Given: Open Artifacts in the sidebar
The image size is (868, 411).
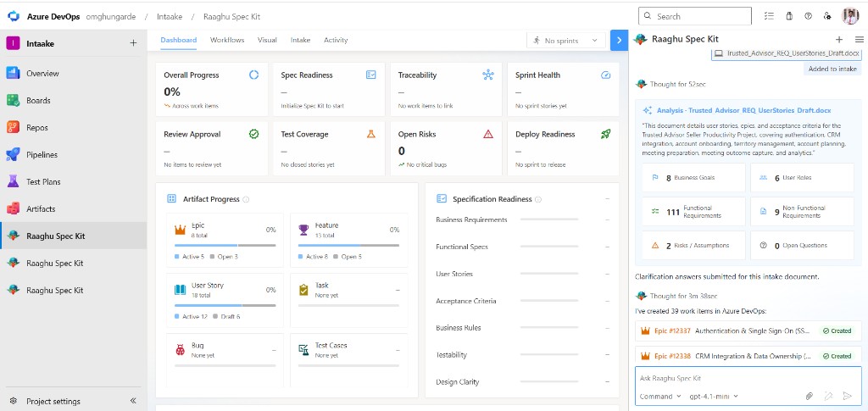Looking at the screenshot, I should pyautogui.click(x=74, y=208).
